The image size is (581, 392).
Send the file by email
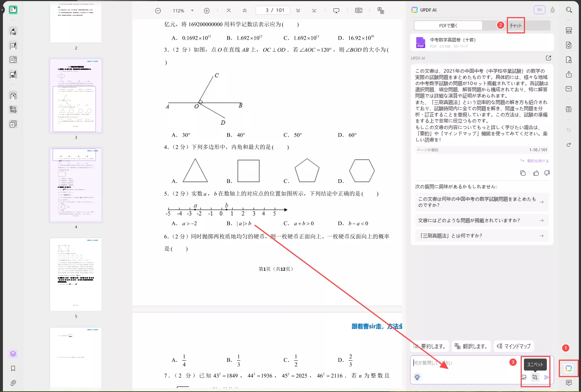pos(569,89)
